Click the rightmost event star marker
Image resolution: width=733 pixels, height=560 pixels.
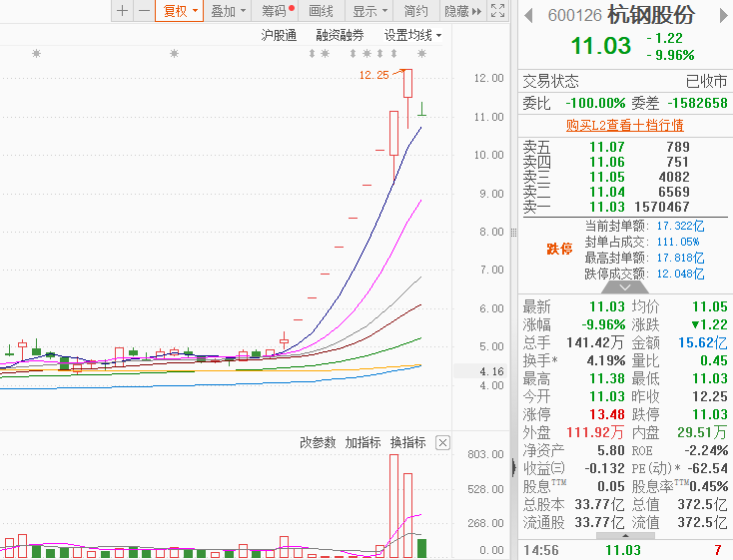pyautogui.click(x=422, y=54)
